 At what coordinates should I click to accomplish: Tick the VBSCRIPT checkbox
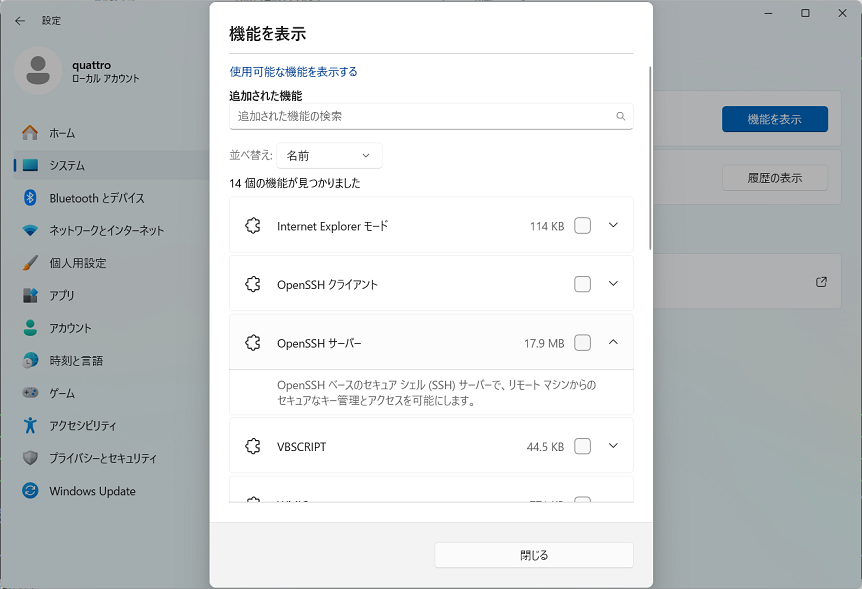(582, 446)
